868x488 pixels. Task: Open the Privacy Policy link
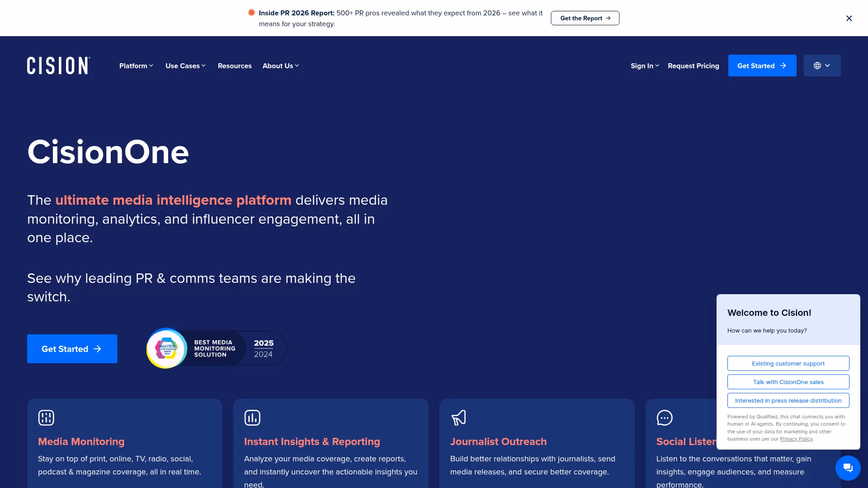click(x=796, y=439)
